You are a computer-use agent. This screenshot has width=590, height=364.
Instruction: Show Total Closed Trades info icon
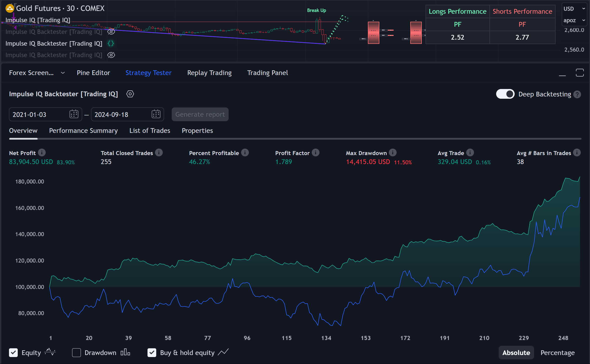pos(159,153)
